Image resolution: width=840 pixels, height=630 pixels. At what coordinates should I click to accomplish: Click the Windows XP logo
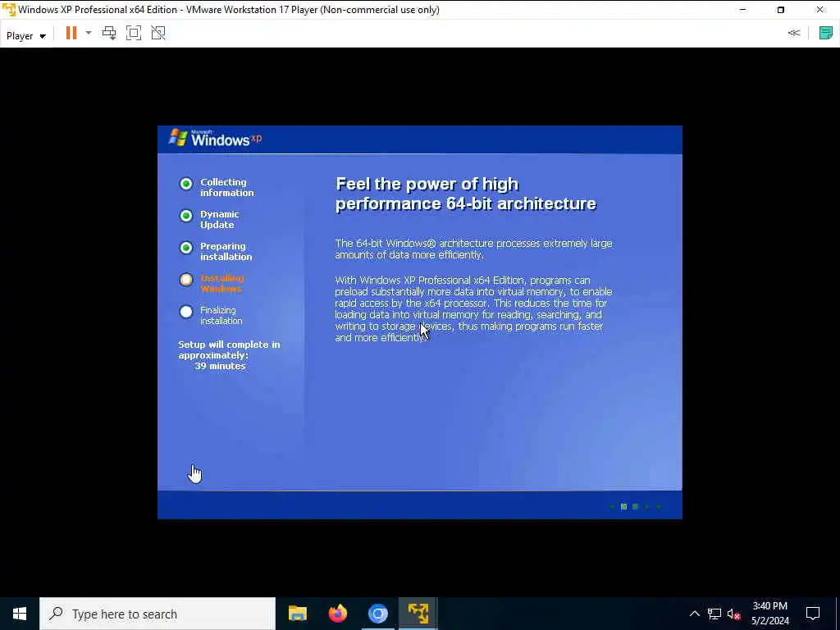click(215, 138)
